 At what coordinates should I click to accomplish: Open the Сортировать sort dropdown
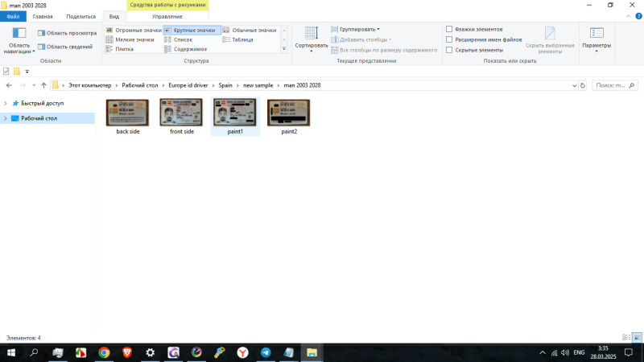311,37
